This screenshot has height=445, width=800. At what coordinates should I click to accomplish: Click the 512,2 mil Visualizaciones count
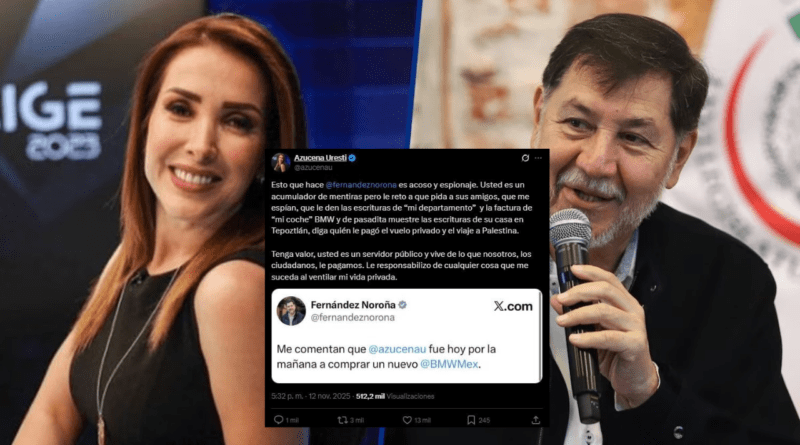(395, 396)
